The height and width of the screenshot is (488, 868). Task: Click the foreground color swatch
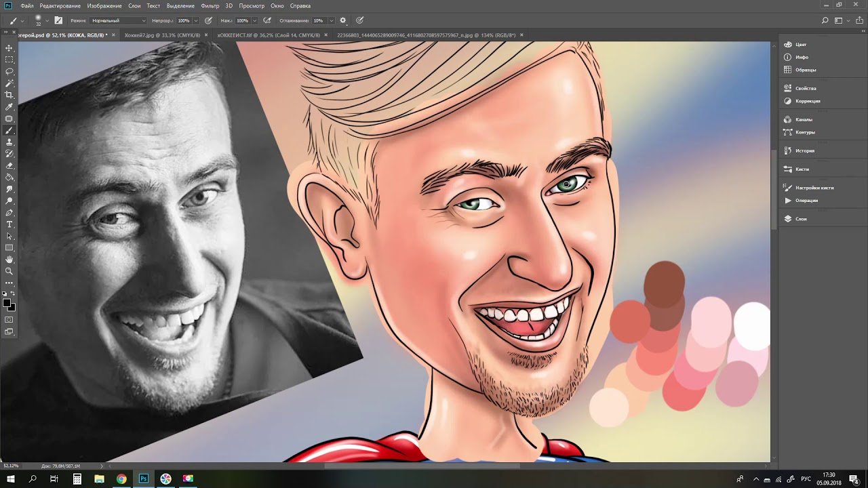[x=7, y=302]
